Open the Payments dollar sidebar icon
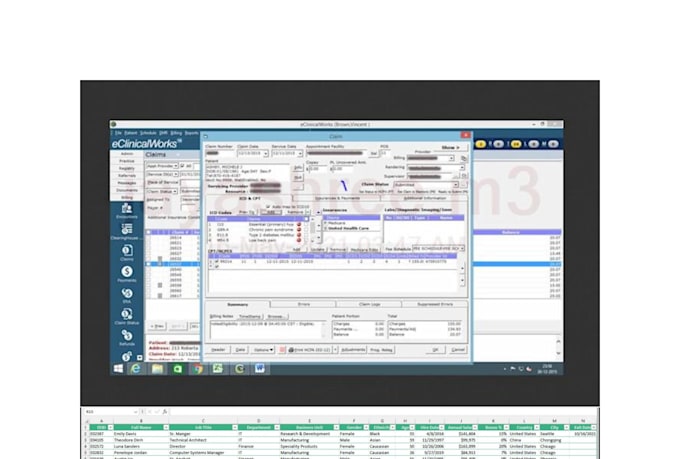The width and height of the screenshot is (680, 459). click(127, 272)
